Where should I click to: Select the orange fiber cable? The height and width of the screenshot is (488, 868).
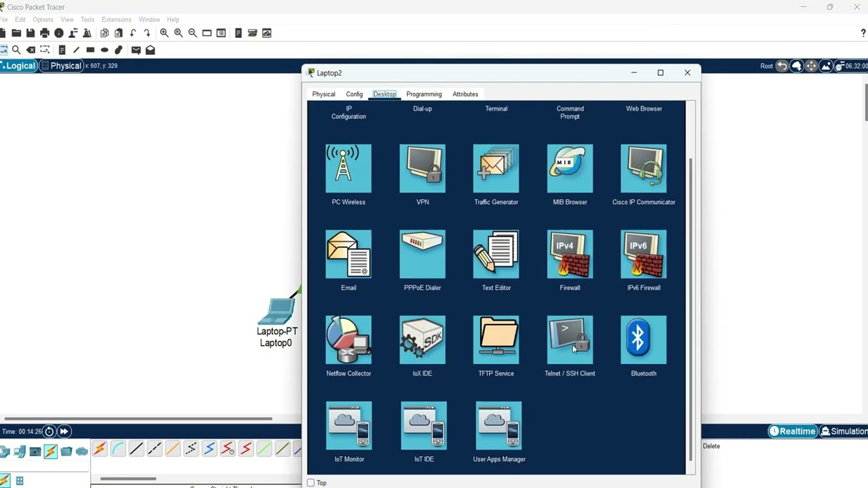coord(173,449)
